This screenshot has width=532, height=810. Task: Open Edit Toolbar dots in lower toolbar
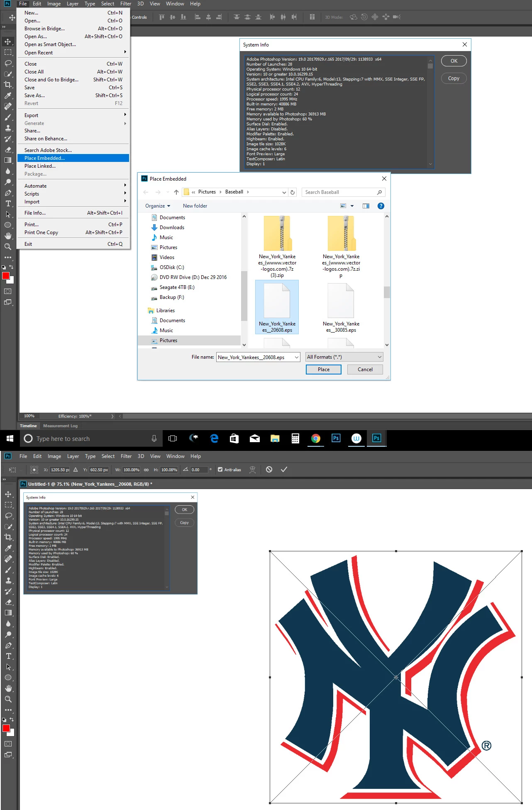[8, 710]
